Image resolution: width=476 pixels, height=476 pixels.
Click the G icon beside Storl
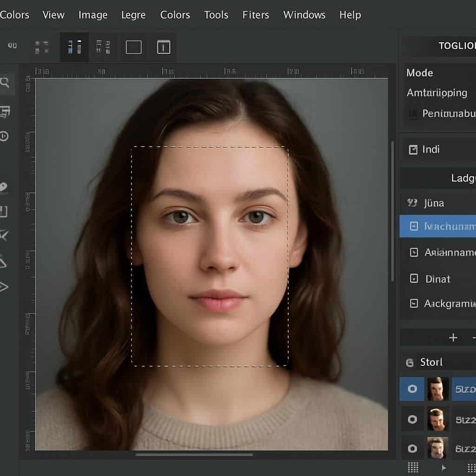coord(410,363)
